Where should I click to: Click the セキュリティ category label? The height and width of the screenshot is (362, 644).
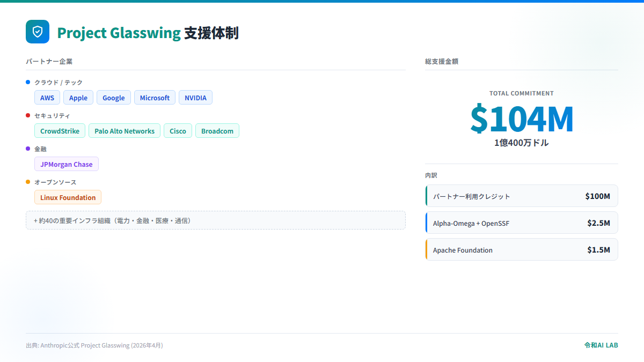pyautogui.click(x=52, y=116)
